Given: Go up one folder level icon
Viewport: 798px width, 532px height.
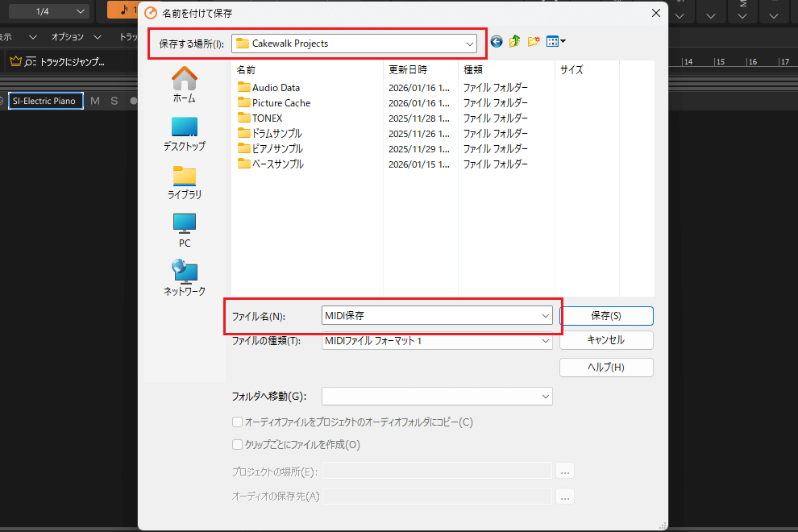Looking at the screenshot, I should point(515,42).
